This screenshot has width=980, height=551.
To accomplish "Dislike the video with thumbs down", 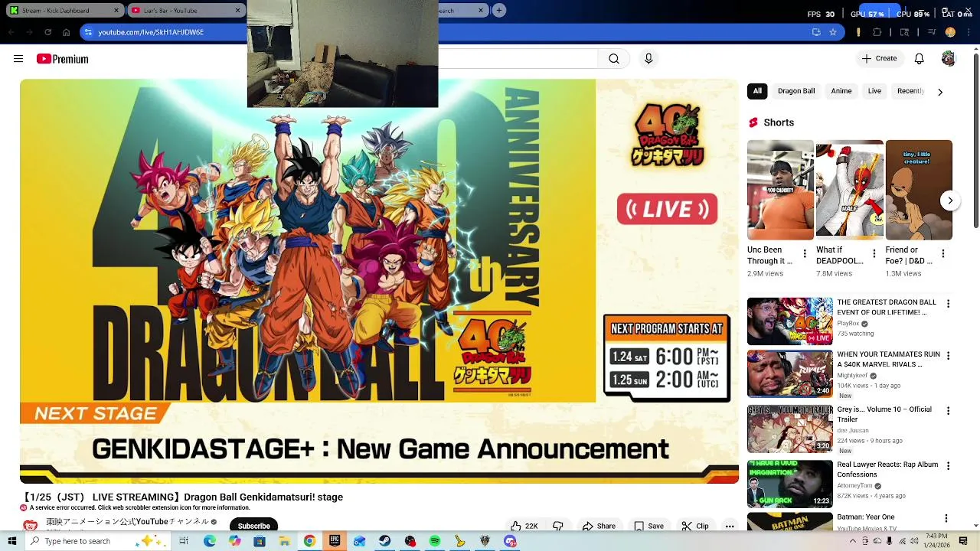I will point(558,526).
